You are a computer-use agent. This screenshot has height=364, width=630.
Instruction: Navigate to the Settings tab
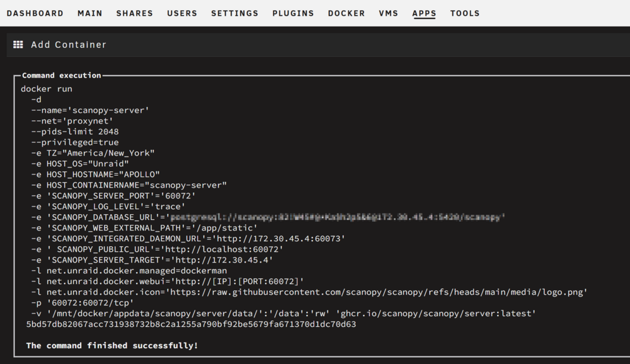coord(234,13)
